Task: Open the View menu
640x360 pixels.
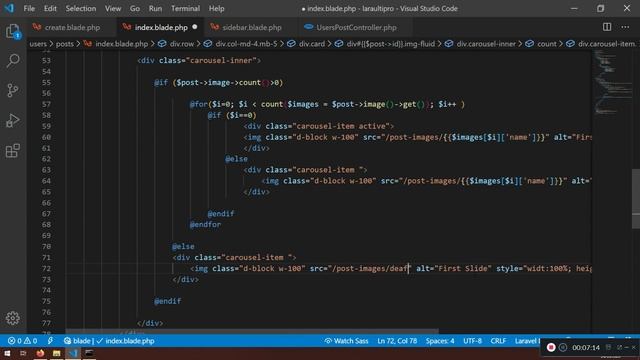Action: click(x=113, y=9)
